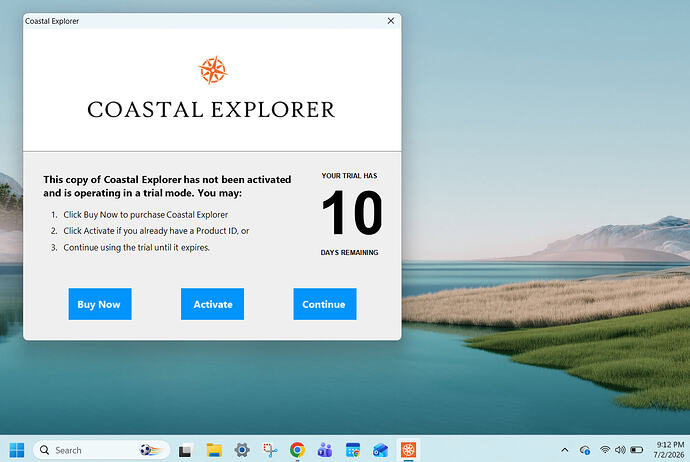The width and height of the screenshot is (690, 462).
Task: Open the Windows Start menu
Action: [x=17, y=450]
